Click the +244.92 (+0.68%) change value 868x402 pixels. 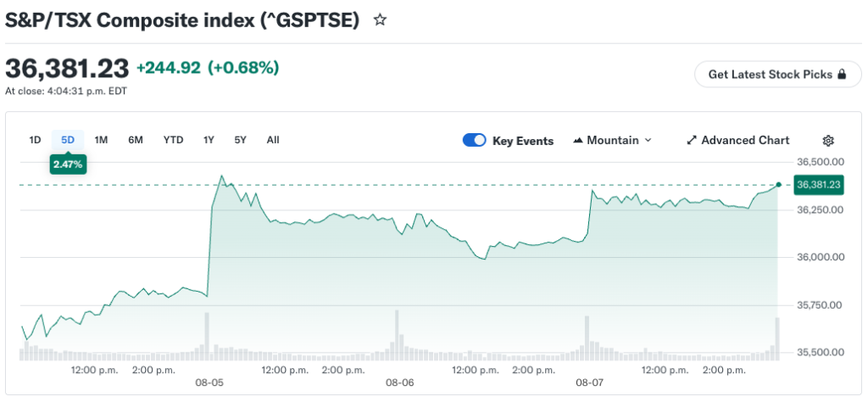208,68
